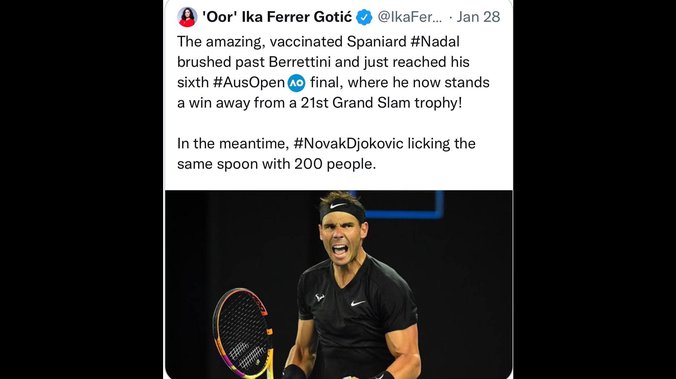Open the @IkaFer... handle link
Screen dimensions: 676x379
[x=410, y=17]
